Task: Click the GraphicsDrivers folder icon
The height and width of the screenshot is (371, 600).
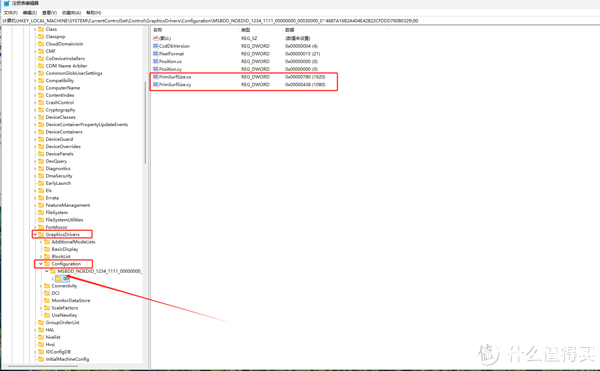Action: click(x=41, y=234)
